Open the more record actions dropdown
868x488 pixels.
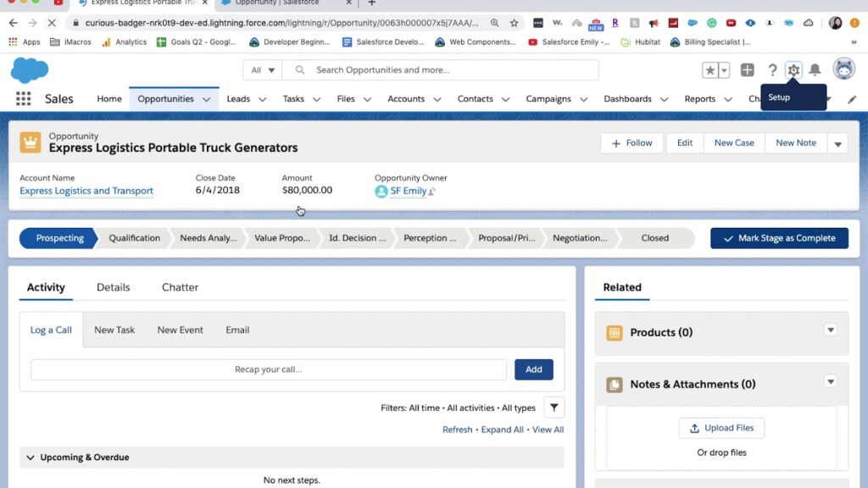tap(837, 143)
